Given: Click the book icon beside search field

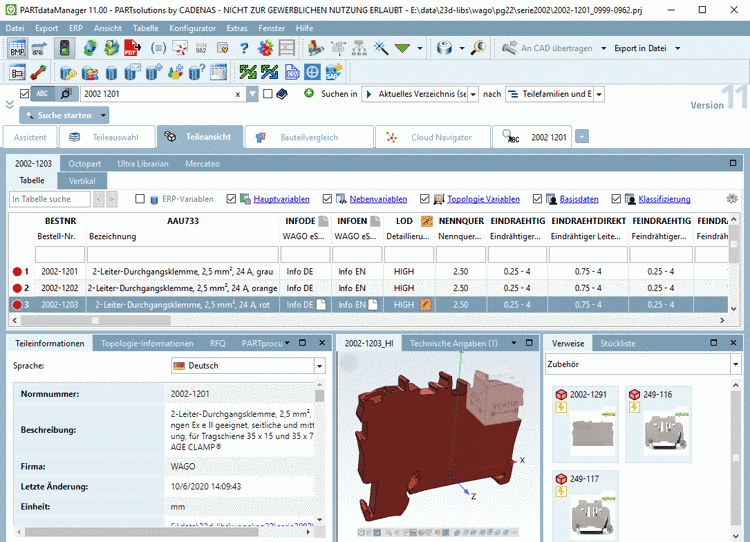Looking at the screenshot, I should point(282,94).
